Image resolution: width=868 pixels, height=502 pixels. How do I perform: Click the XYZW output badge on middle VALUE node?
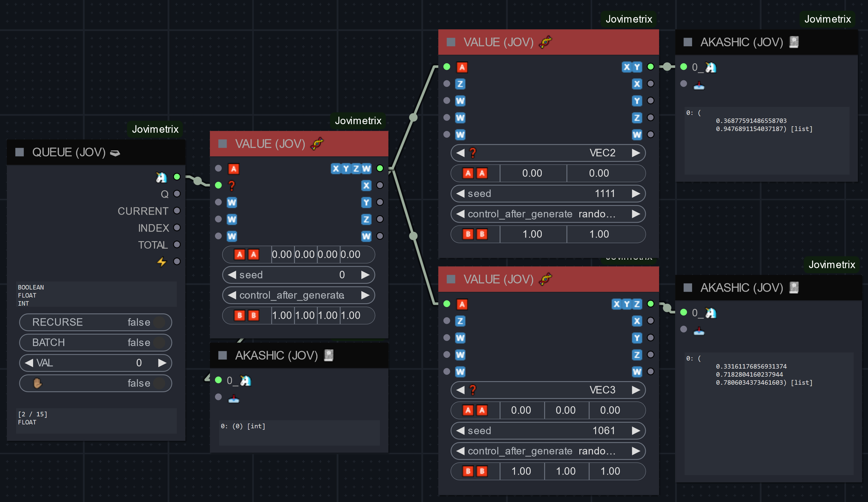(x=351, y=169)
